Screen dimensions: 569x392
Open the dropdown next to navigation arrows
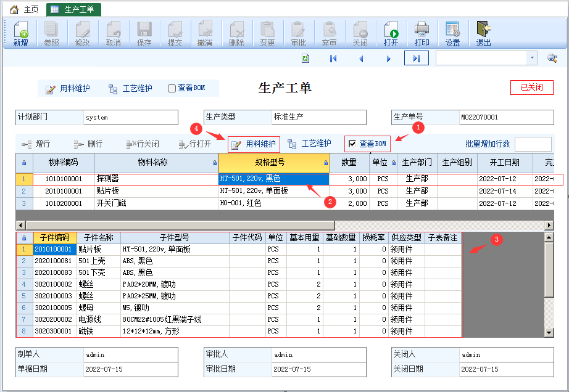(532, 58)
